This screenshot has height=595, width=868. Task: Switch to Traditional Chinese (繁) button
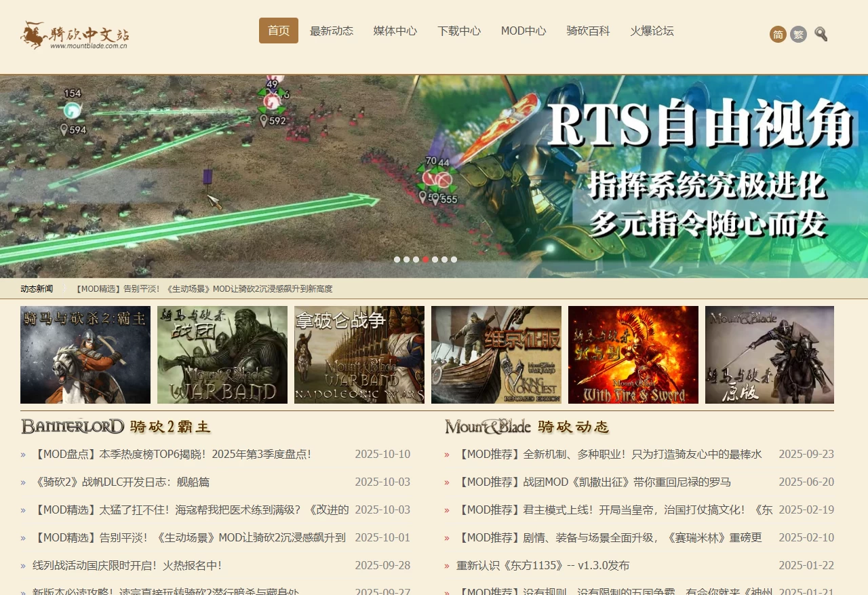point(798,35)
